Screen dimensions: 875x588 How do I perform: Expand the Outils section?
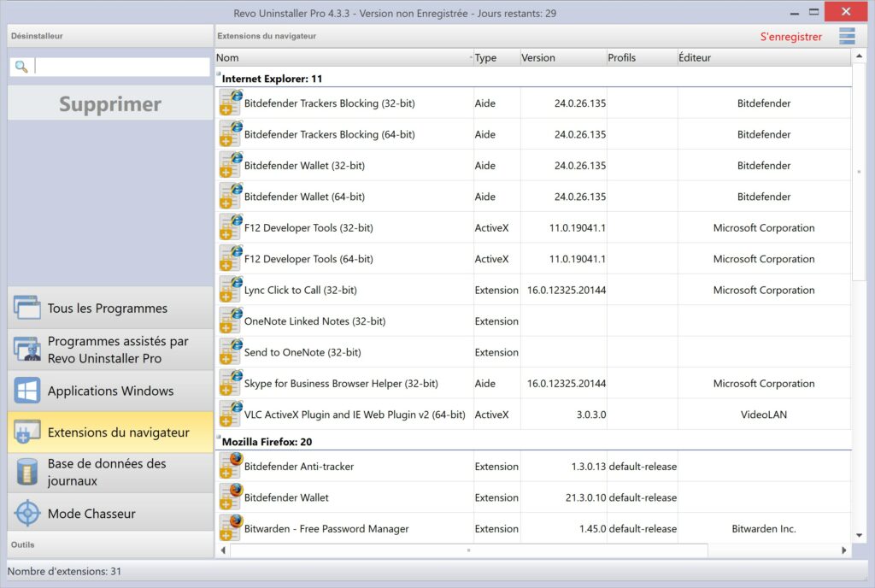pos(110,544)
